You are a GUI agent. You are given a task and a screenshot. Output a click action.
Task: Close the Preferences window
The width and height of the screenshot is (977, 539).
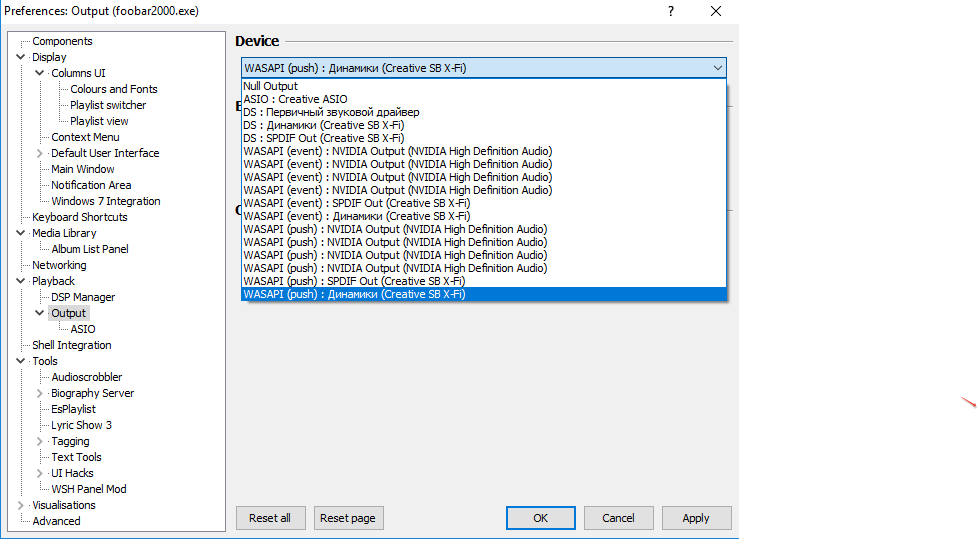716,11
